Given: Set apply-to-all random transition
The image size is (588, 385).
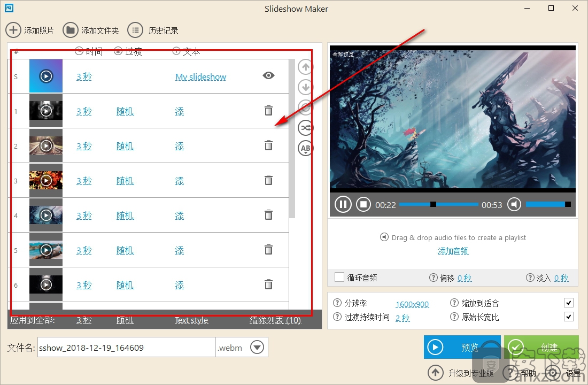Looking at the screenshot, I should (125, 320).
